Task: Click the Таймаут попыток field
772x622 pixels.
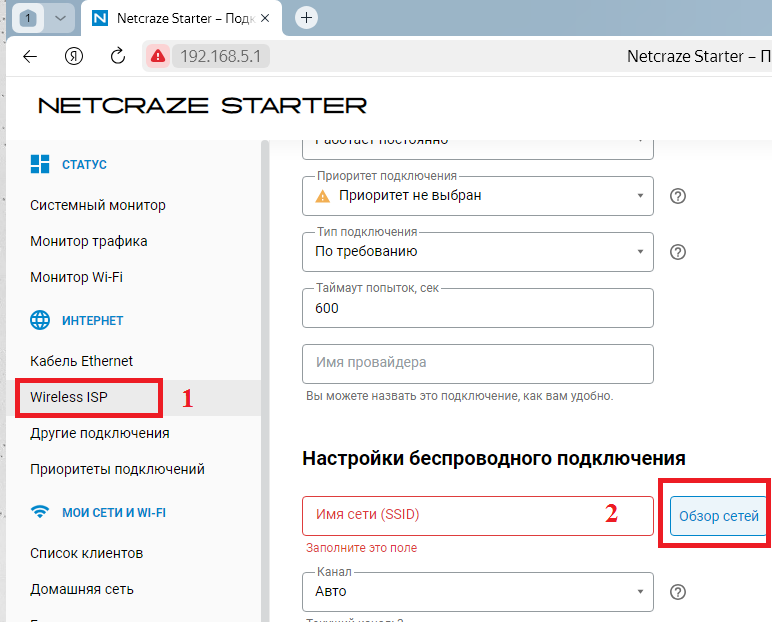Action: click(478, 308)
